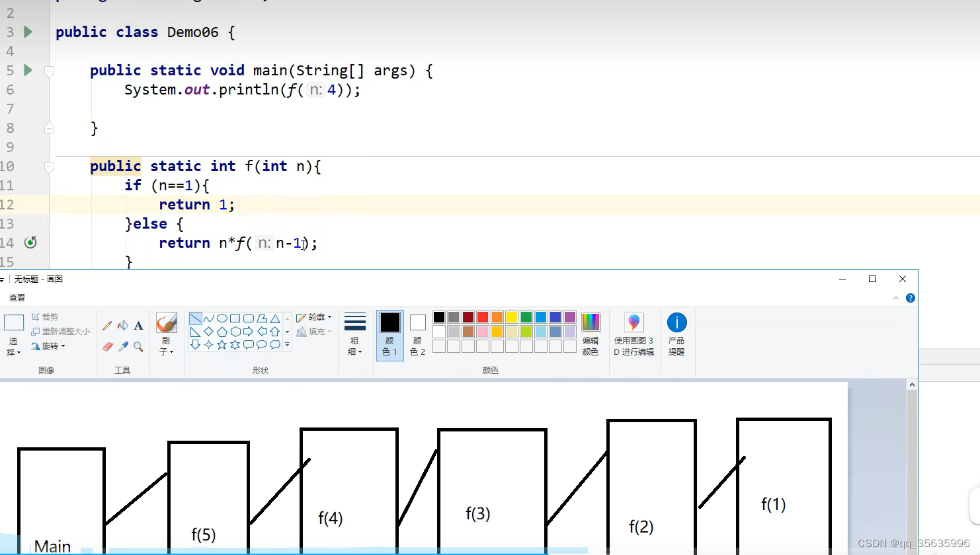The height and width of the screenshot is (555, 980).
Task: Choose the Six-point star shape
Action: click(235, 344)
